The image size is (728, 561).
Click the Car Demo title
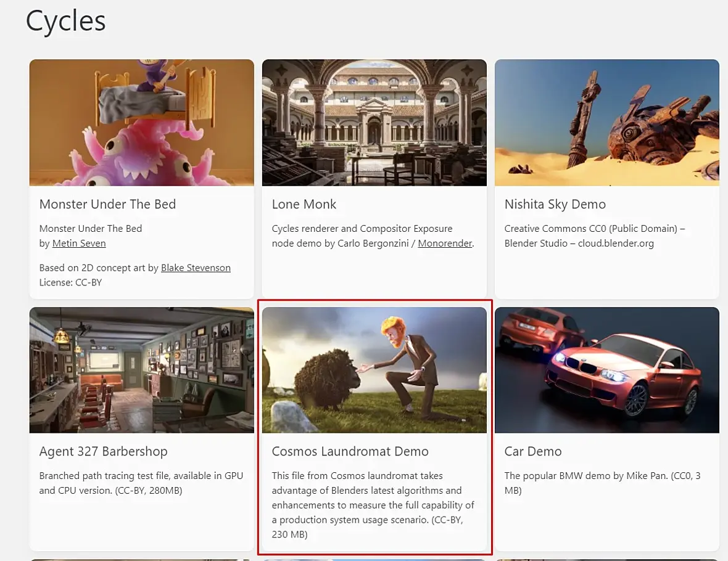tap(533, 451)
